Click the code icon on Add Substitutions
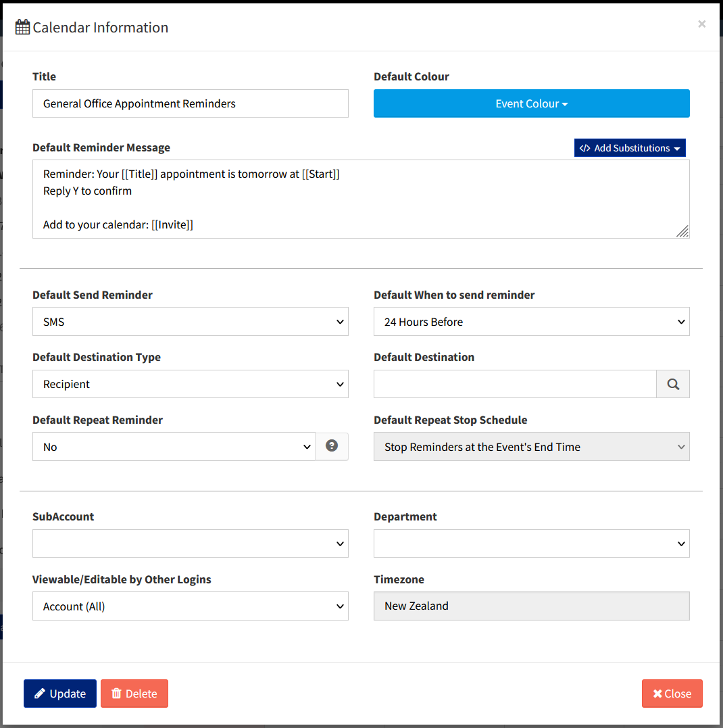723x728 pixels. pyautogui.click(x=584, y=147)
